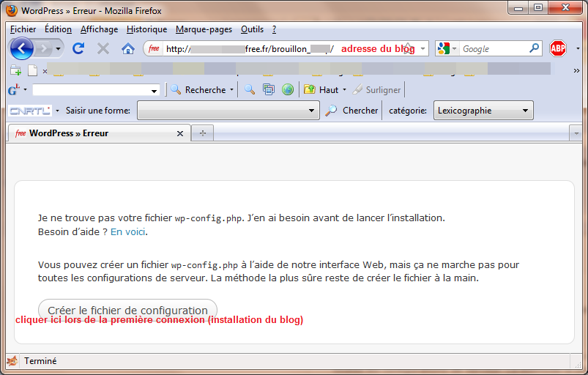
Task: Click the Recherche button
Action: (198, 90)
